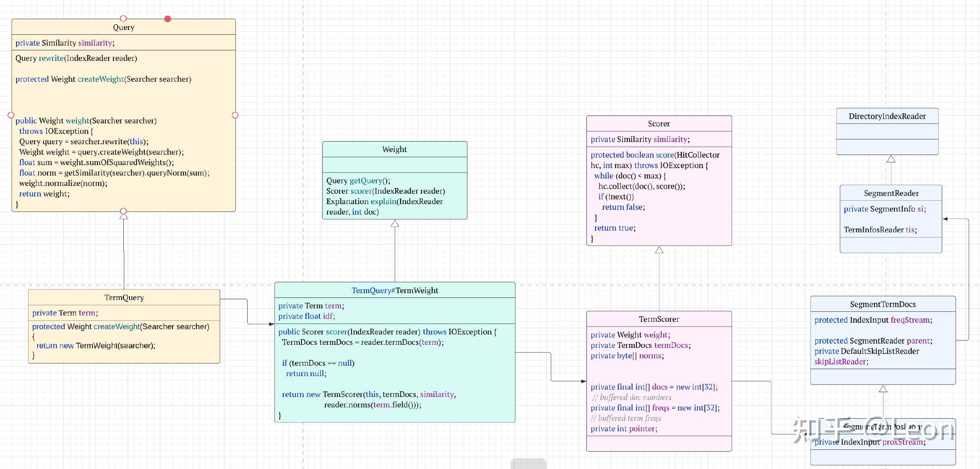The image size is (980, 469).
Task: Click the SegmentReader class title
Action: tap(891, 193)
